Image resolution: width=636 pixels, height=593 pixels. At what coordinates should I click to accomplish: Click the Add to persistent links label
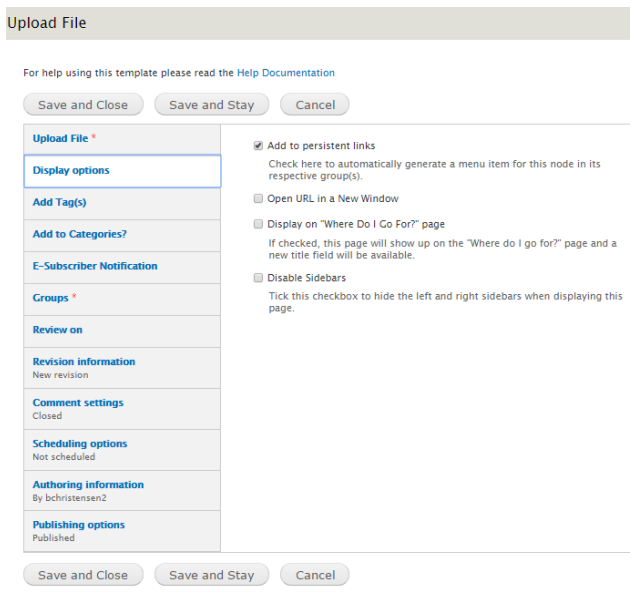tap(321, 146)
